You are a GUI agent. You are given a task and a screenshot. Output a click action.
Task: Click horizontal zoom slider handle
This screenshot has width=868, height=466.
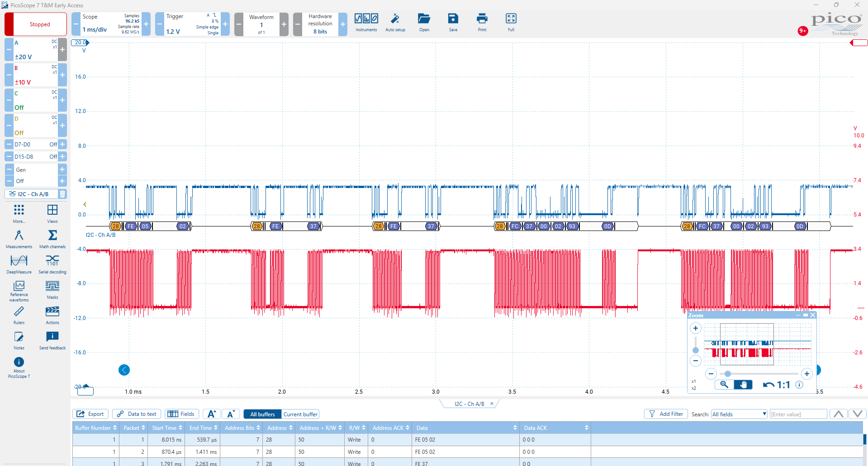click(728, 374)
